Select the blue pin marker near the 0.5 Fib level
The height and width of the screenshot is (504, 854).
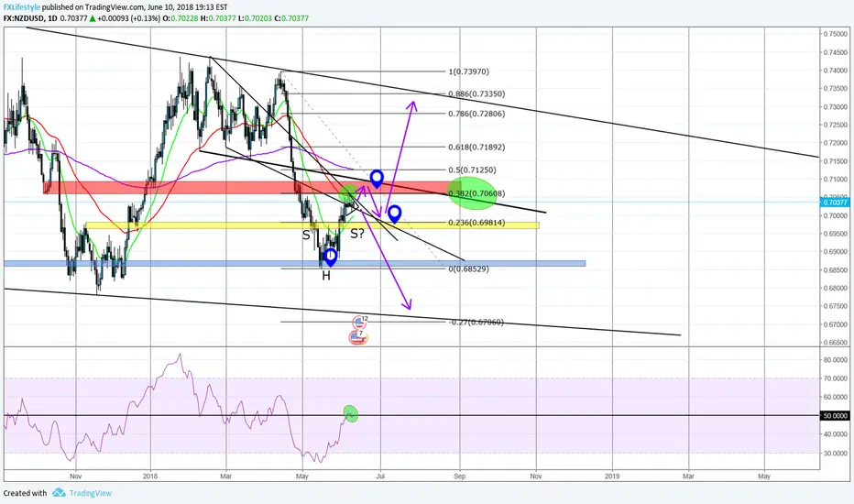tap(377, 179)
